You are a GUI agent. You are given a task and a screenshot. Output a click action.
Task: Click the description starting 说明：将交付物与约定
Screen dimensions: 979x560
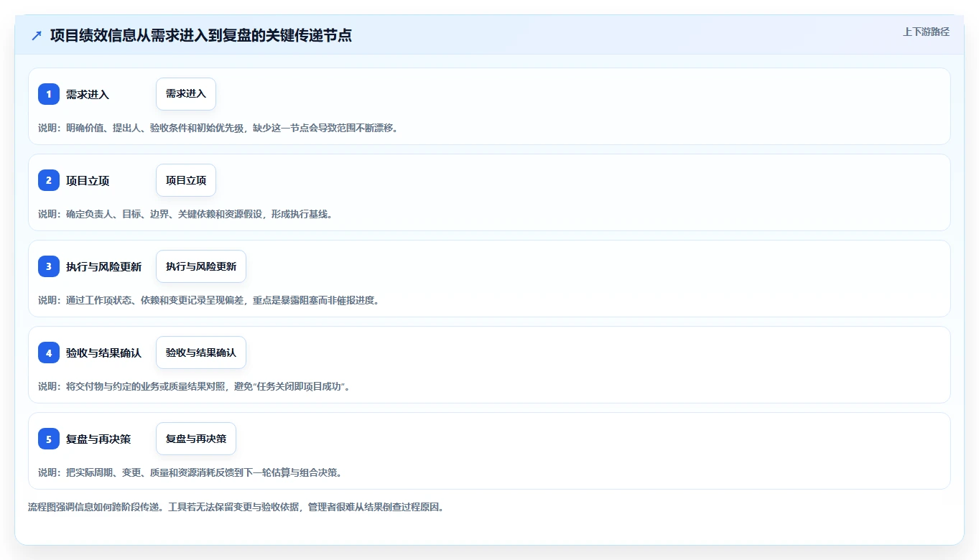tap(194, 386)
